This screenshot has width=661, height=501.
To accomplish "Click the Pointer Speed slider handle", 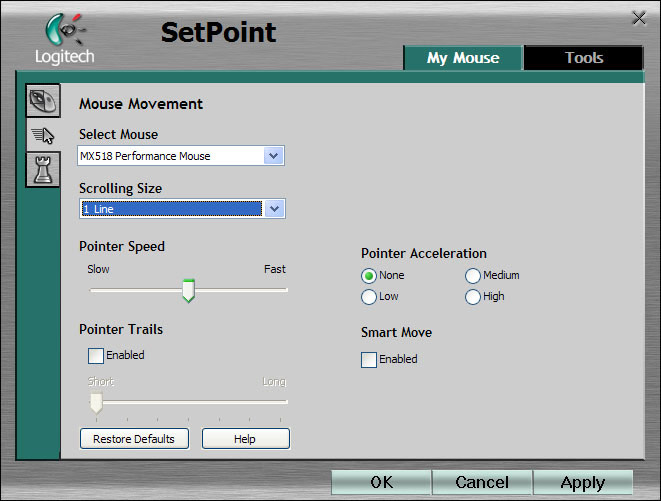I will [187, 291].
